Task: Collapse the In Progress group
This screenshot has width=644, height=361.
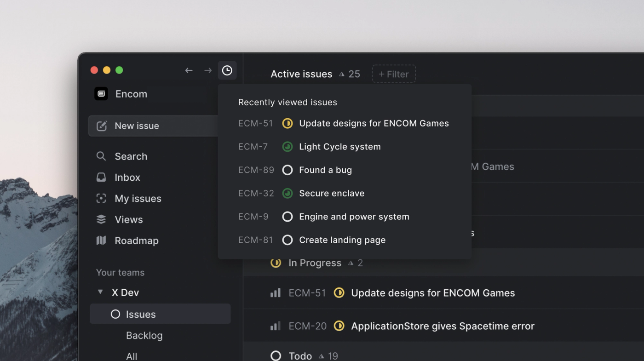Action: 276,263
